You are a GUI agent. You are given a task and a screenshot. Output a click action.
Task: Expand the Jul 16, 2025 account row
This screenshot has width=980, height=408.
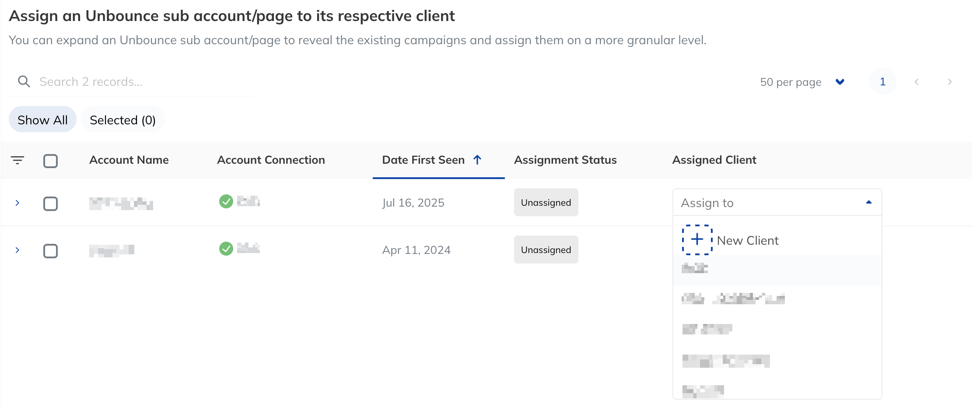pos(17,203)
